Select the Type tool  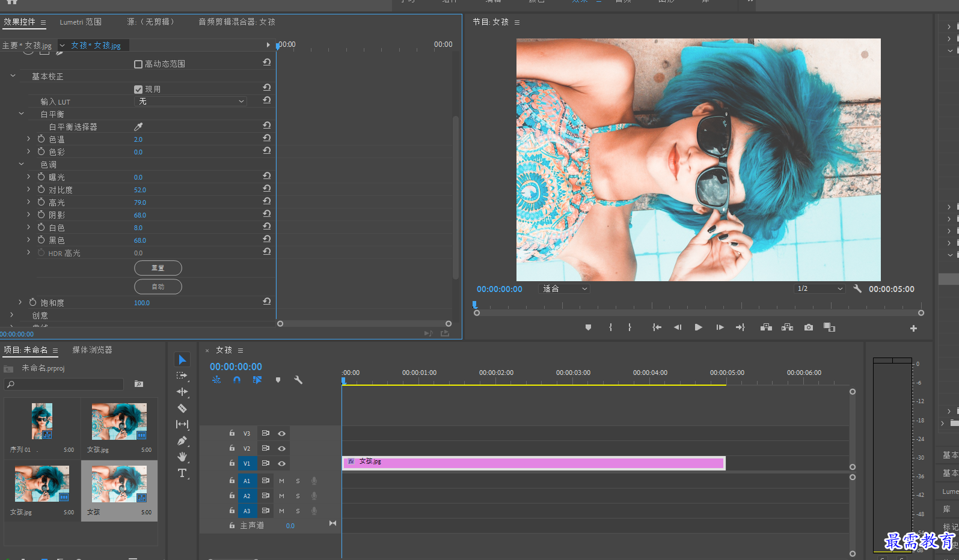point(182,473)
